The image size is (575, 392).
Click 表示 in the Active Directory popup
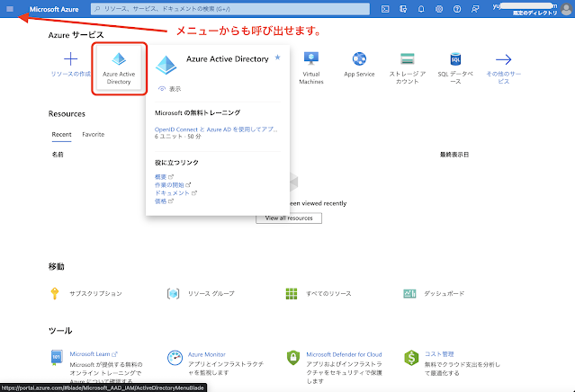tap(169, 89)
